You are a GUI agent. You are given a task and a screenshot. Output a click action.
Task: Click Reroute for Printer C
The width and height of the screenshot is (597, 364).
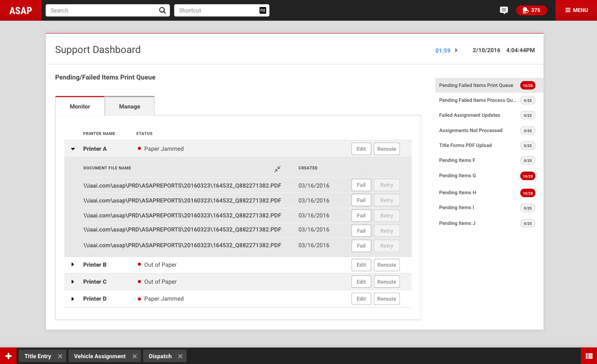[386, 282]
